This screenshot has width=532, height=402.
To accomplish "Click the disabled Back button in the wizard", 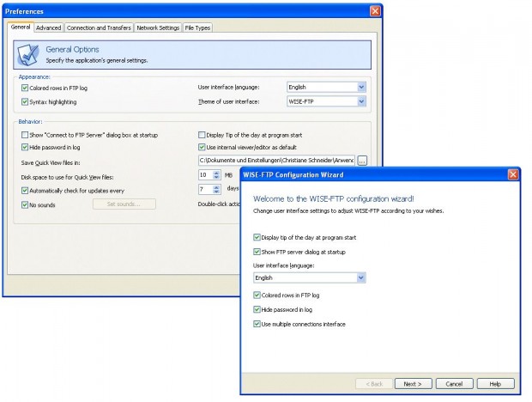I will coord(374,384).
